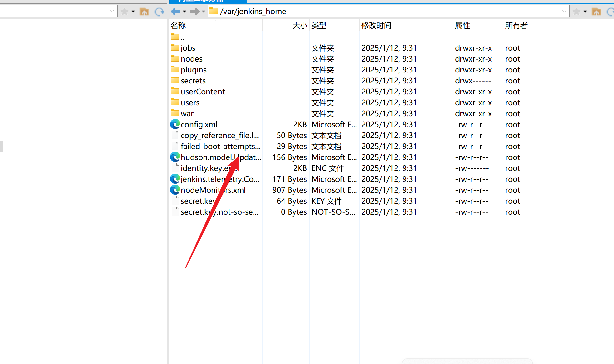Image resolution: width=614 pixels, height=364 pixels.
Task: Click the '29 Bytes' size cell
Action: 292,146
